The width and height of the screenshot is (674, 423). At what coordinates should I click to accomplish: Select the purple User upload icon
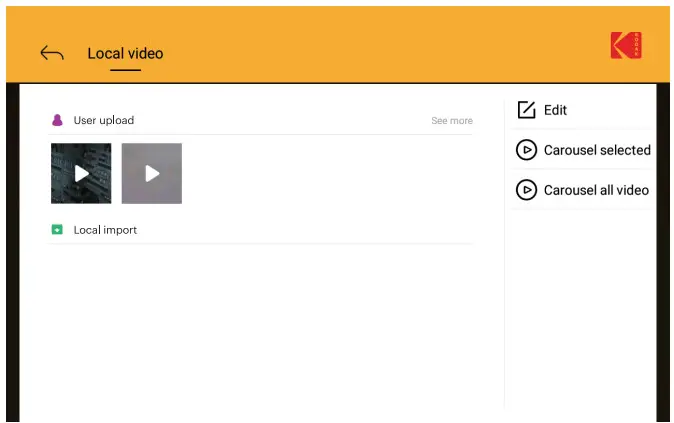pyautogui.click(x=57, y=120)
